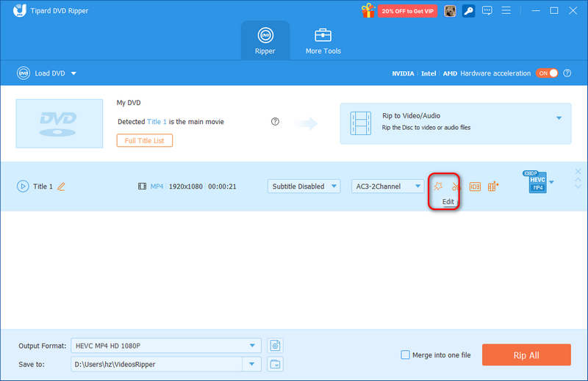Click the AMD label
This screenshot has height=381, width=588.
(450, 73)
